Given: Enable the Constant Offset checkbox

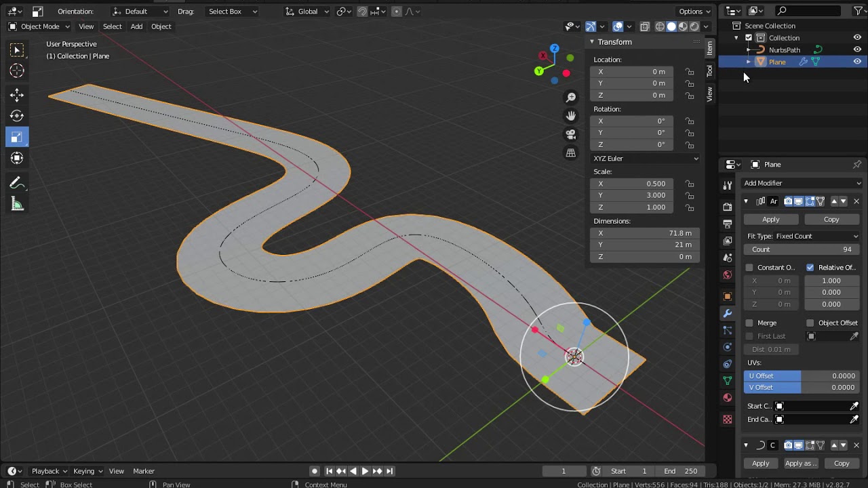Looking at the screenshot, I should (749, 268).
